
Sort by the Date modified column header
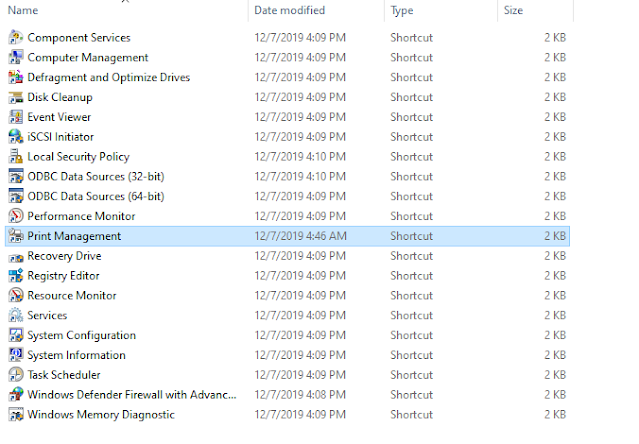click(289, 10)
